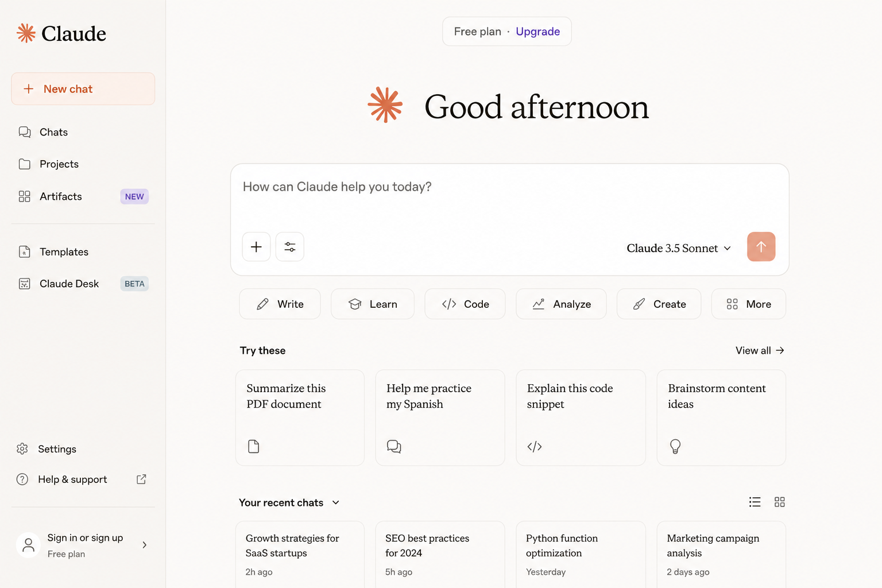This screenshot has width=882, height=588.
Task: Select the Write pencil chip
Action: pyautogui.click(x=280, y=304)
